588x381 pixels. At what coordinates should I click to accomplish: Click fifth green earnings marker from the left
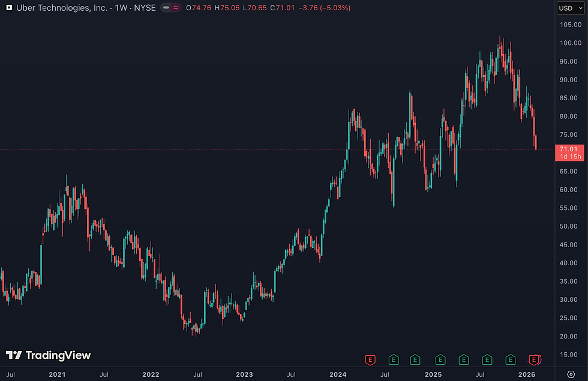tap(487, 360)
